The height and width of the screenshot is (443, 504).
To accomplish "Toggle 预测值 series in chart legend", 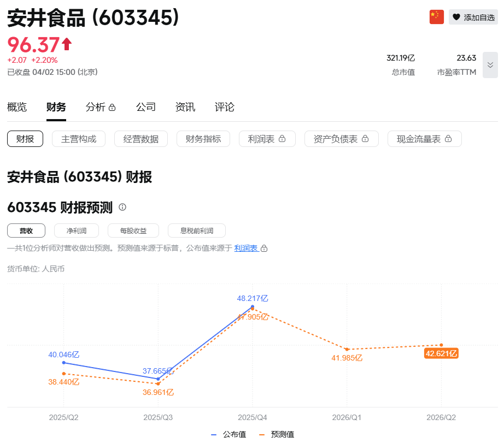I will [277, 434].
